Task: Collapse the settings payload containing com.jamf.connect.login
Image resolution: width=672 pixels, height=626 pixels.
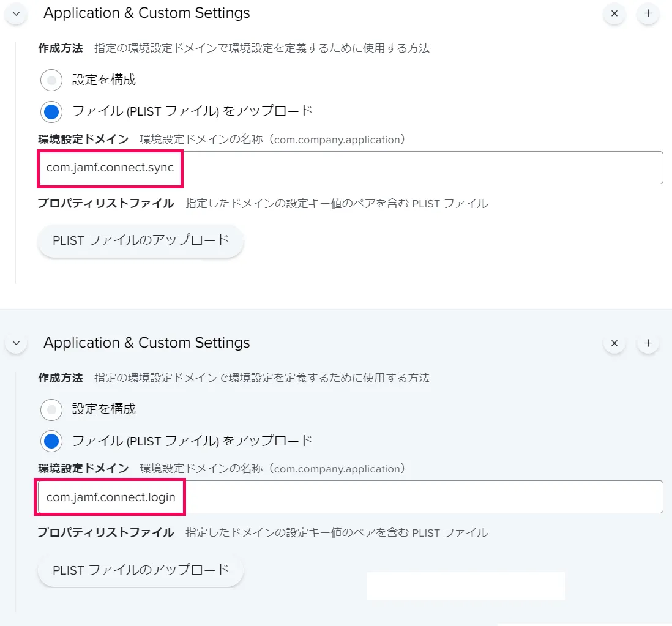Action: [16, 343]
